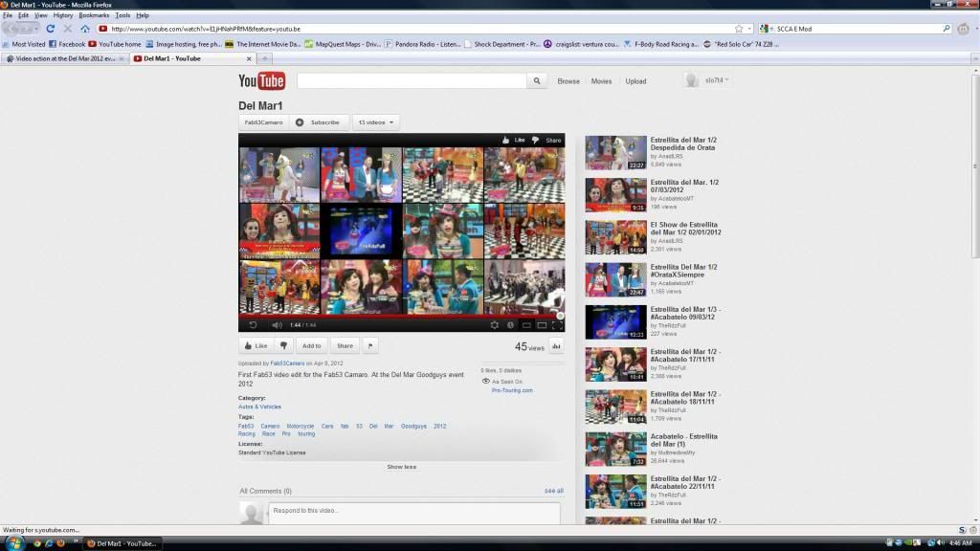The image size is (980, 551).
Task: Like the video using the Like button
Action: pyautogui.click(x=256, y=346)
